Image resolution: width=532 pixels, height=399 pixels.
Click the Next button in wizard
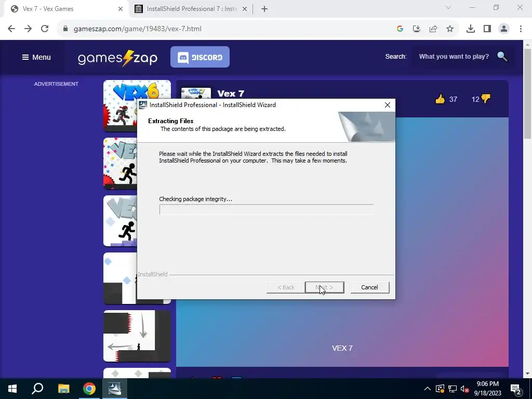click(x=324, y=287)
